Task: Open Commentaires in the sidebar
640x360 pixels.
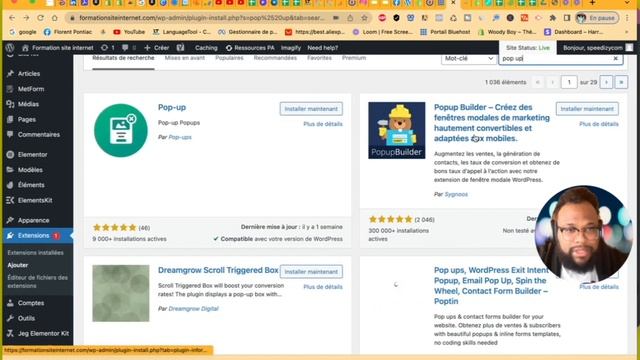Action: pyautogui.click(x=38, y=135)
